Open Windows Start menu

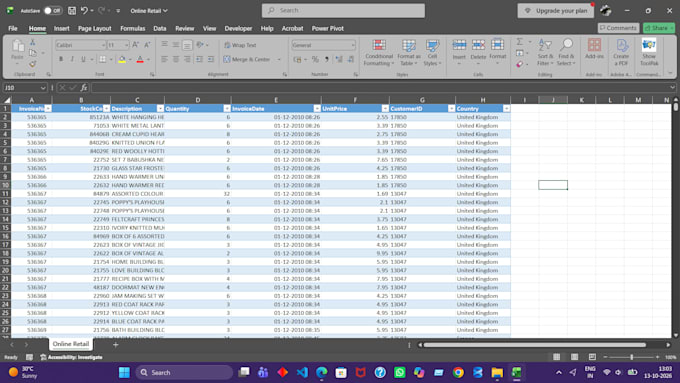(x=124, y=372)
